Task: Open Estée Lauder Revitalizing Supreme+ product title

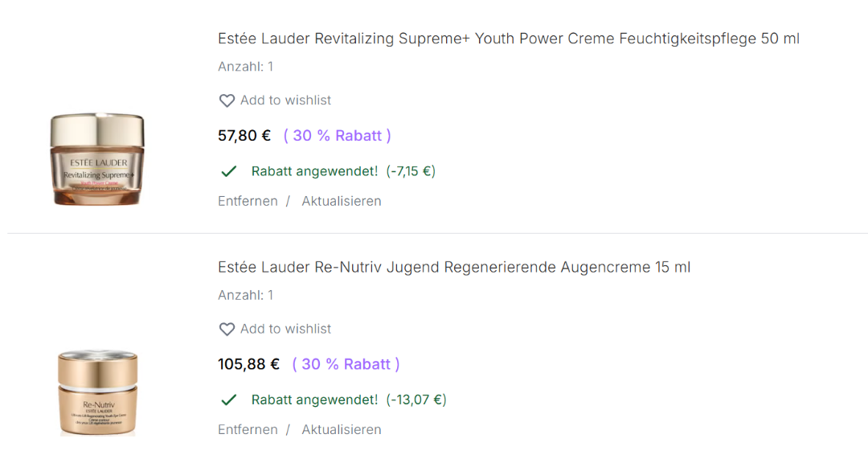Action: click(508, 39)
